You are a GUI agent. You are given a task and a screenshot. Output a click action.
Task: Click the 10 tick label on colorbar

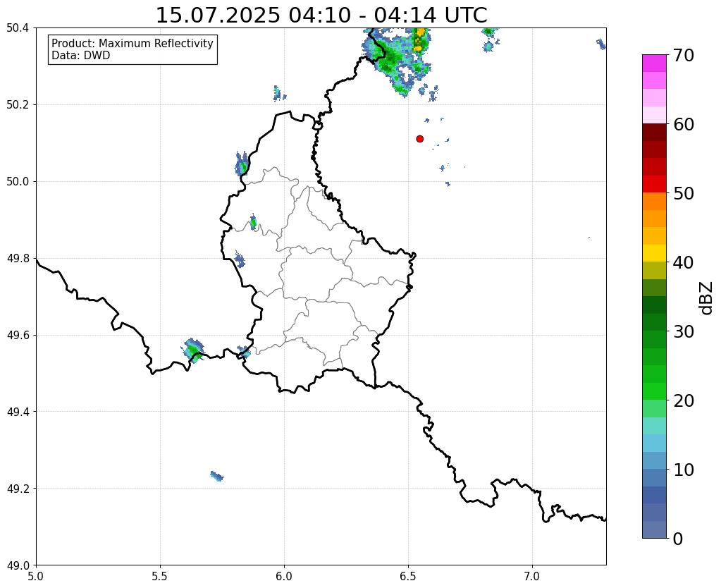pos(684,470)
